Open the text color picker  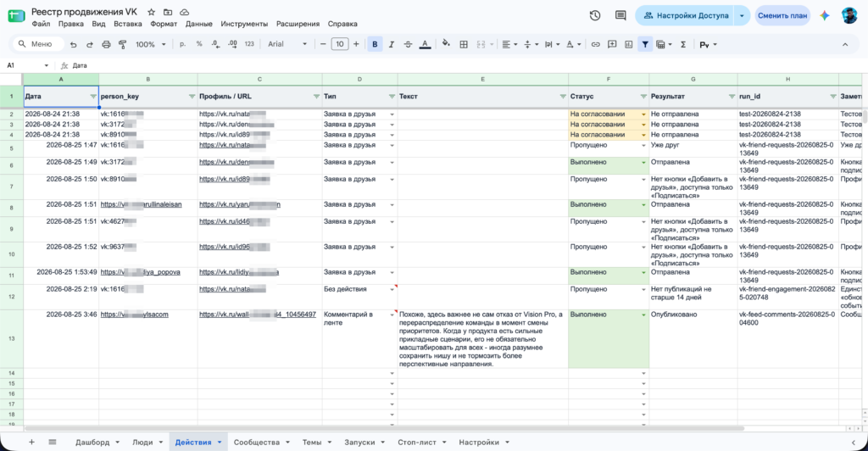point(425,44)
